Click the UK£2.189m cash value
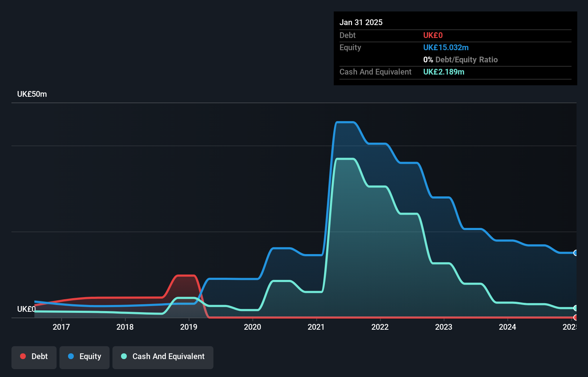 (444, 72)
